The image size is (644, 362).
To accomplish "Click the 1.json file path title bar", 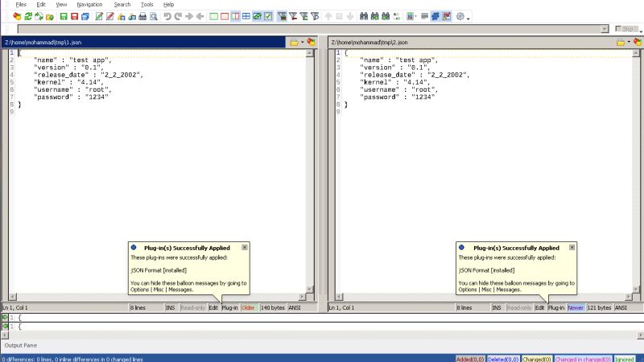I will (143, 42).
